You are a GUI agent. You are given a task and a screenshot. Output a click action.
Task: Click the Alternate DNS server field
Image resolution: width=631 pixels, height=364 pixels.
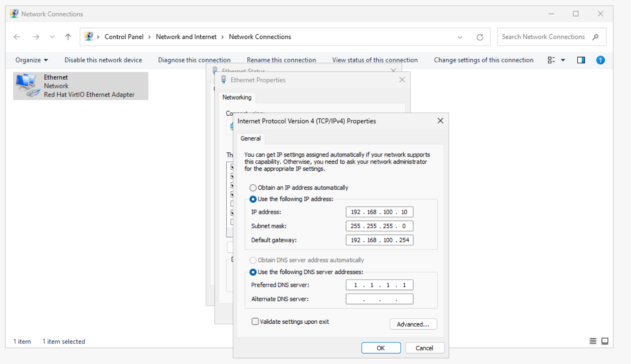tap(379, 299)
